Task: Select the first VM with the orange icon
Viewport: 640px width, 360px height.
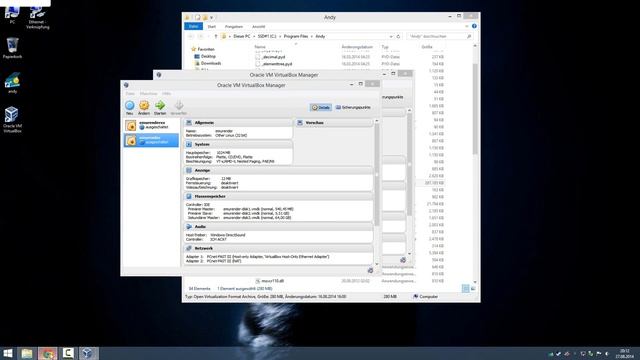Action: coord(151,125)
